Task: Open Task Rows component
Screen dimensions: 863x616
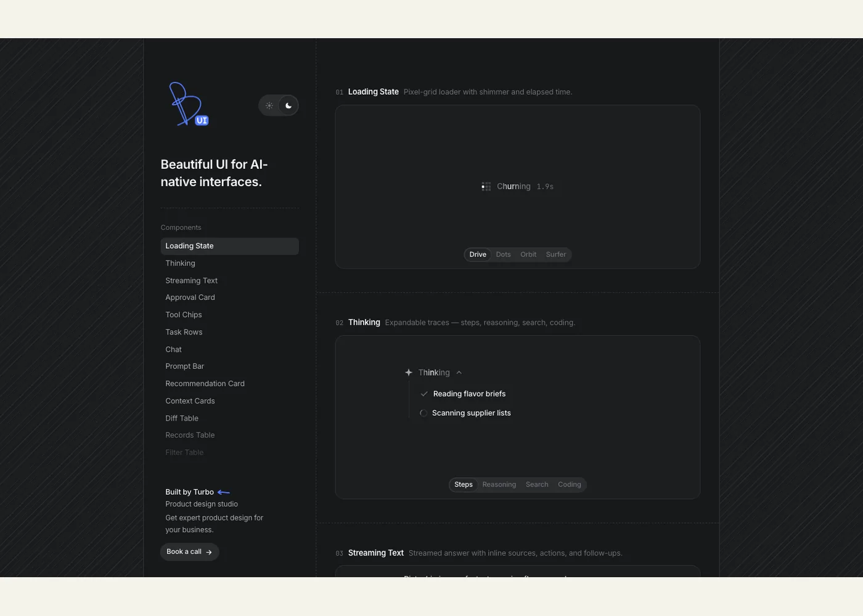Action: pyautogui.click(x=230, y=332)
